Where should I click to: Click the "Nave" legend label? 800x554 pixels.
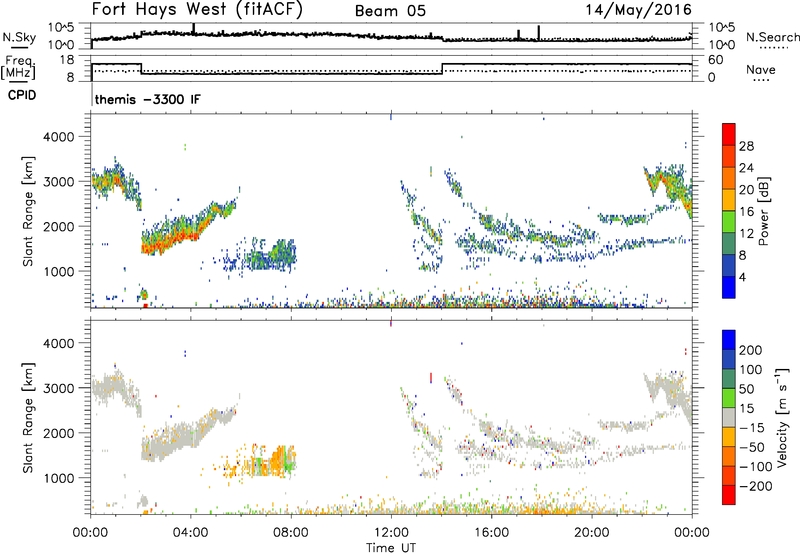coord(761,69)
